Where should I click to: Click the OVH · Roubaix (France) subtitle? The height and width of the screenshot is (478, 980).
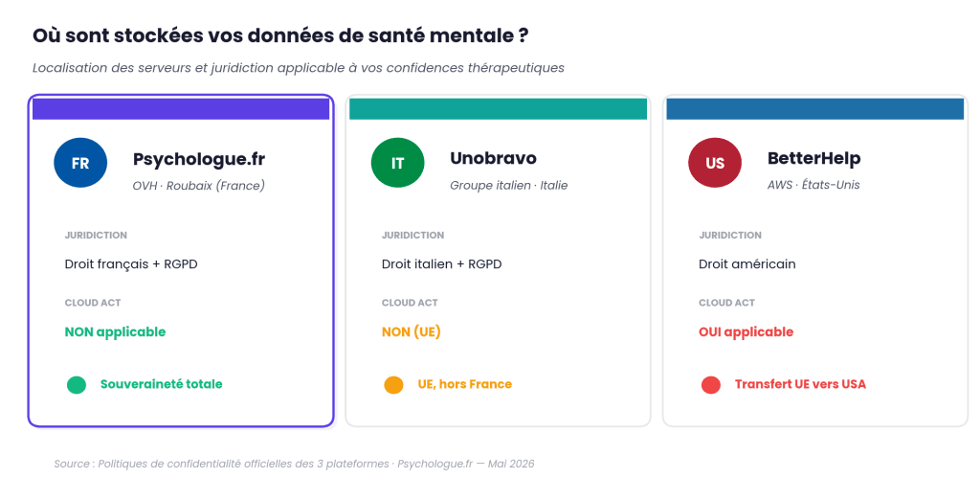(199, 186)
